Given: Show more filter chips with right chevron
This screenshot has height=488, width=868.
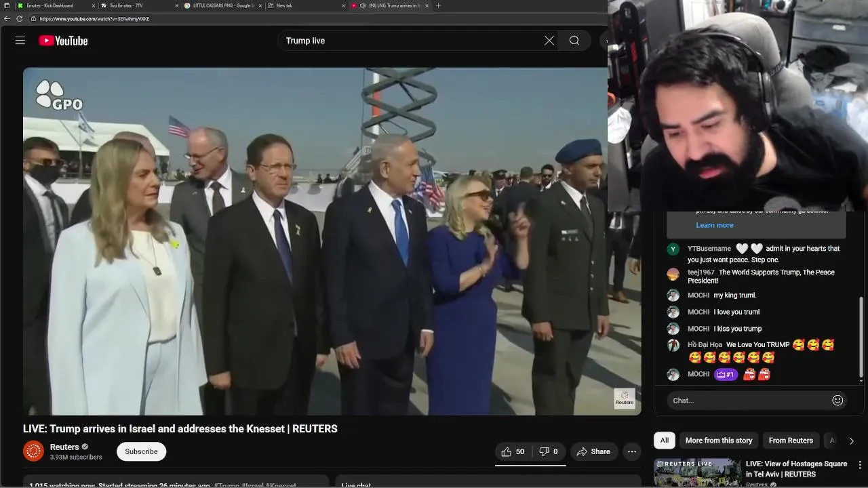Looking at the screenshot, I should click(851, 441).
